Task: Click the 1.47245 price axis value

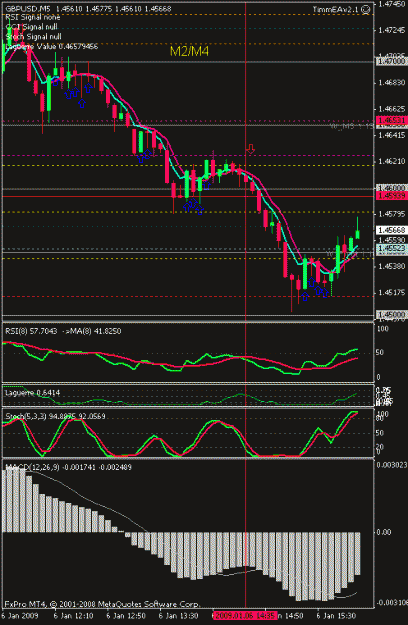Action: coord(392,30)
